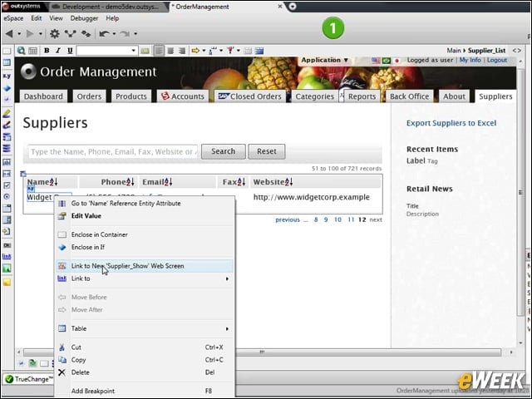Click the supplier search input field
Viewport: 532px width, 399px height.
tap(113, 151)
